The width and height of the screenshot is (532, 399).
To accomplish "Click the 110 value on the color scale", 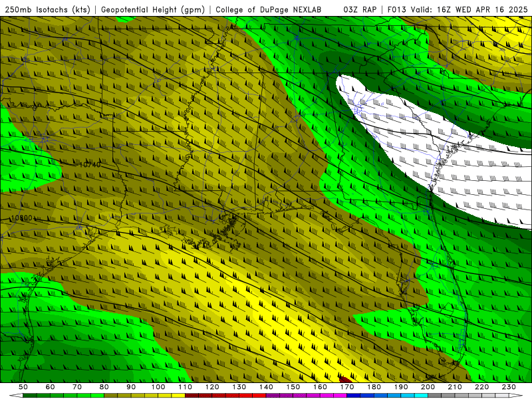I will (x=186, y=387).
